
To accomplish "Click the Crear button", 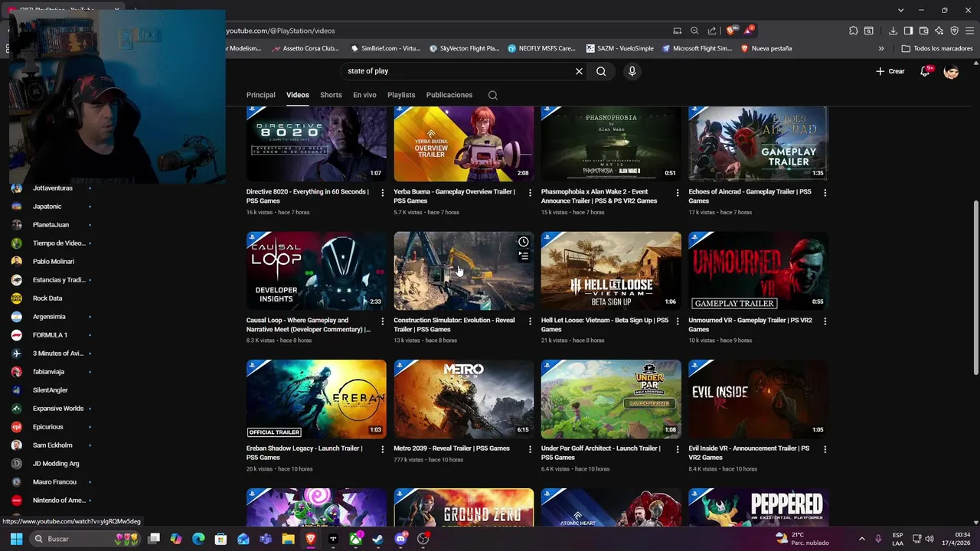I will pyautogui.click(x=890, y=71).
